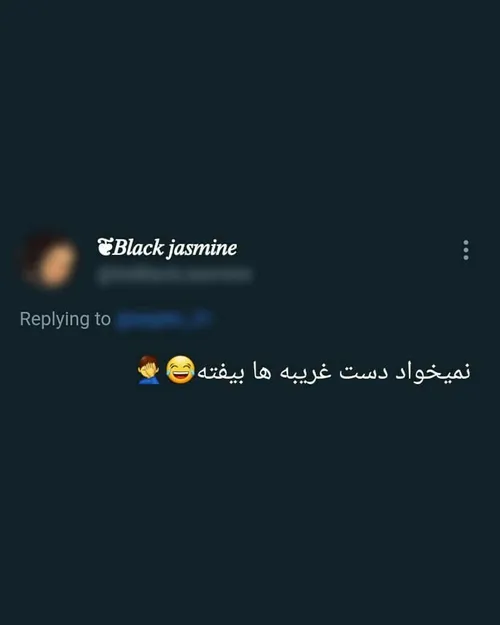Open the blurred mention after Replying to
500x625 pixels.
tap(163, 319)
